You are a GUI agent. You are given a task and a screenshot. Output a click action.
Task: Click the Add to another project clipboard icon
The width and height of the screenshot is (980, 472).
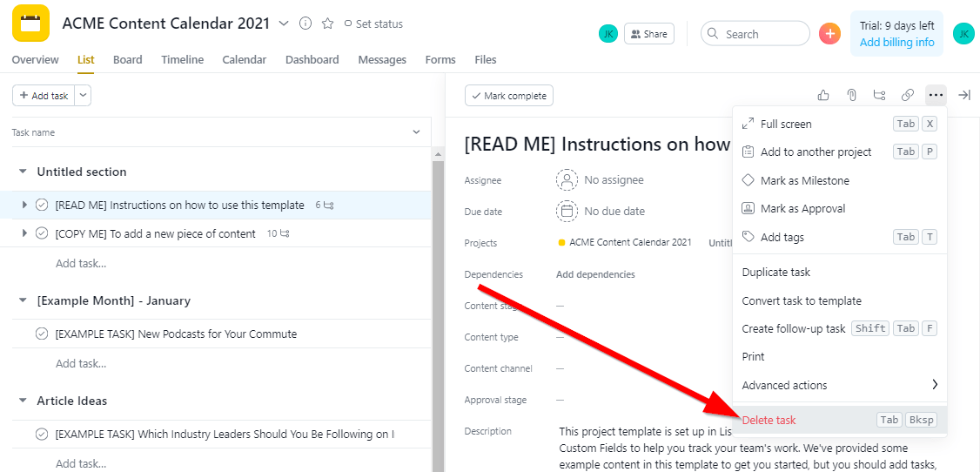pos(748,152)
